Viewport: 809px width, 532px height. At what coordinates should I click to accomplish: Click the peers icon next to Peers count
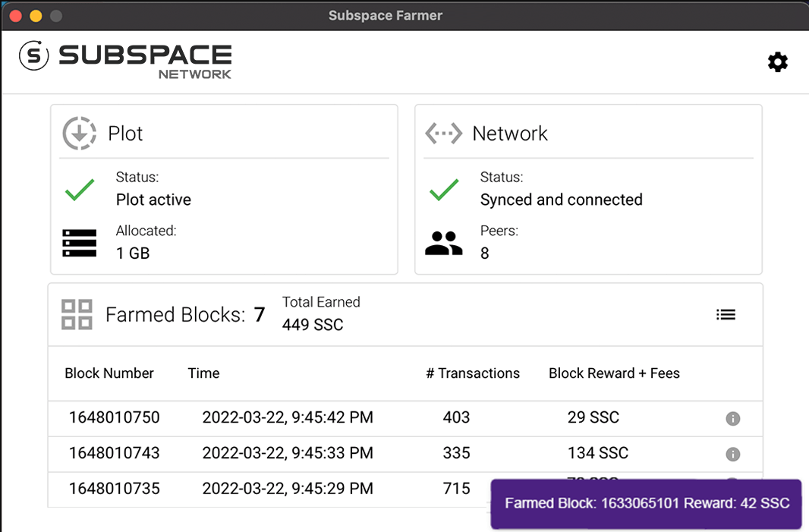point(443,242)
